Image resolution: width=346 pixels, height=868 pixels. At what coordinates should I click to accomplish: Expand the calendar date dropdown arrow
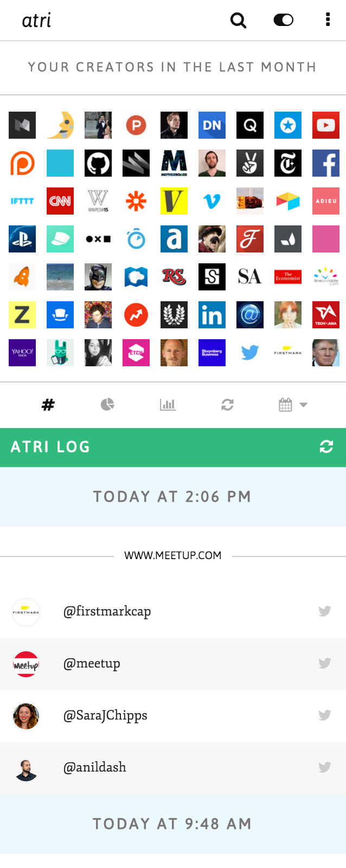(304, 405)
